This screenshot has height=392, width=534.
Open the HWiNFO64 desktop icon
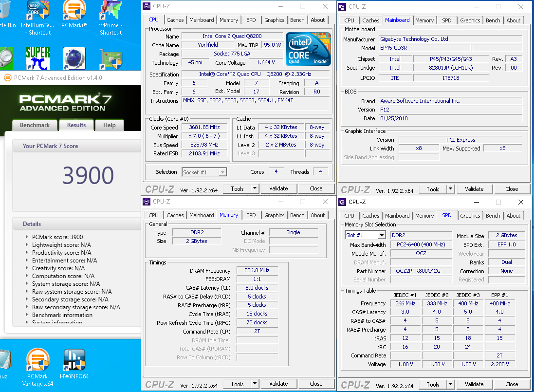pyautogui.click(x=74, y=360)
